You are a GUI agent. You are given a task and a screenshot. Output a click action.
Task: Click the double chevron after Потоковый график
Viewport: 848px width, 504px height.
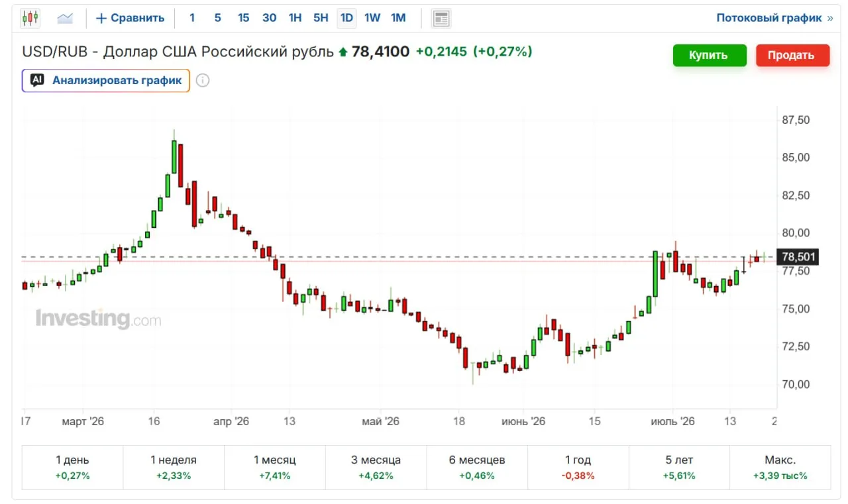[x=830, y=18]
